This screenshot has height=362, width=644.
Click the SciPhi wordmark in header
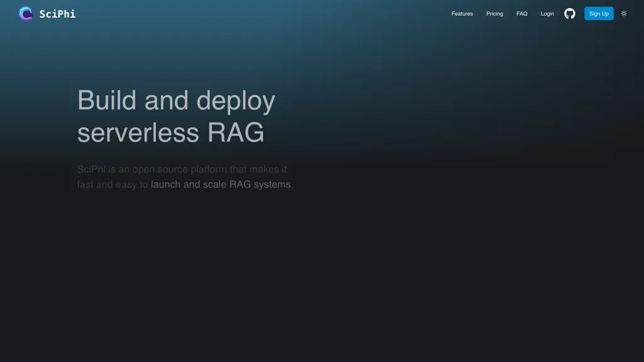[57, 14]
